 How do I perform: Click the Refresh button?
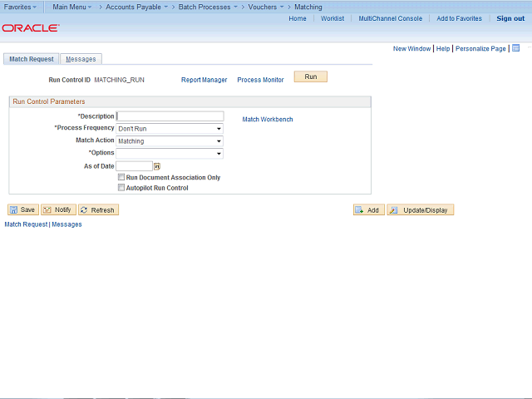click(x=98, y=209)
